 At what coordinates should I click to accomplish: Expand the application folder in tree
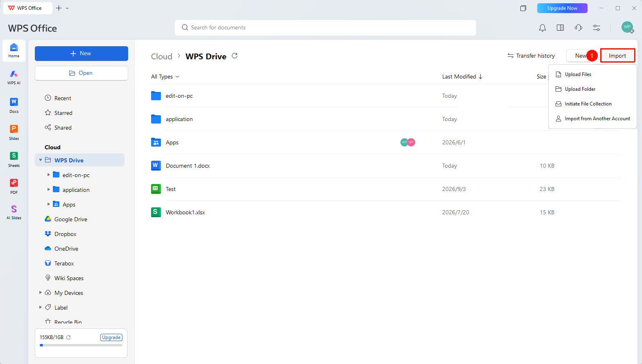[49, 189]
